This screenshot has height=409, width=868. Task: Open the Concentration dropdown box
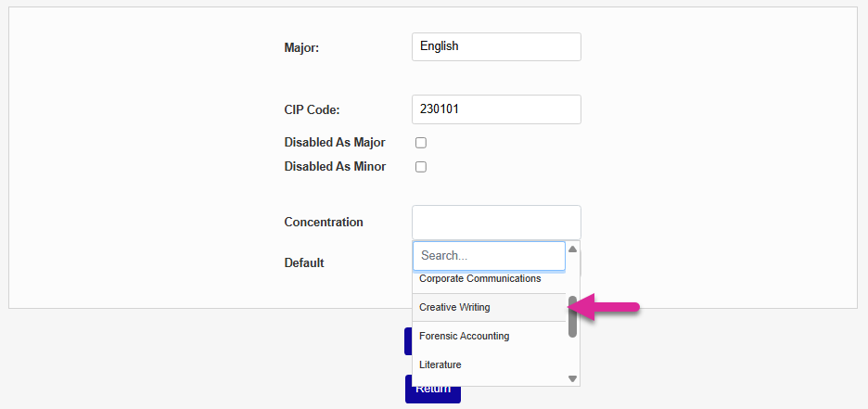click(x=496, y=223)
